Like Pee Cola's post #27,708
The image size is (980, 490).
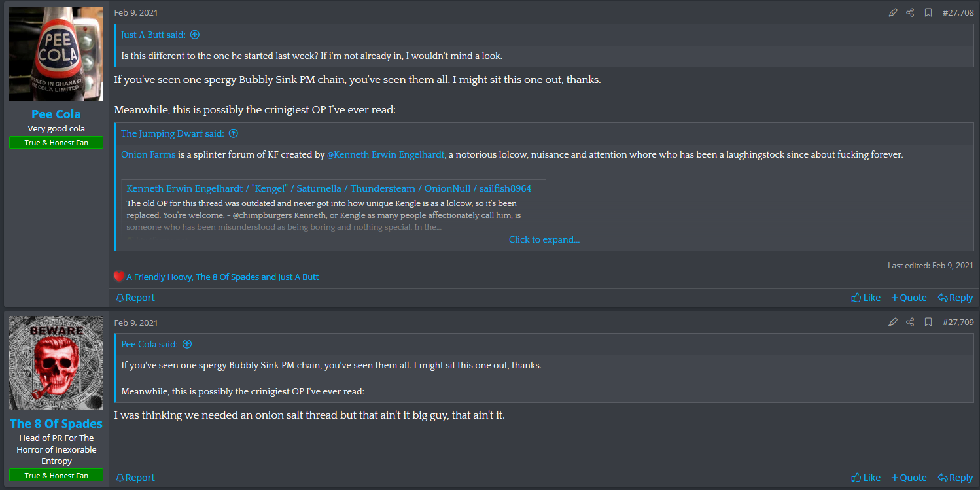click(866, 298)
